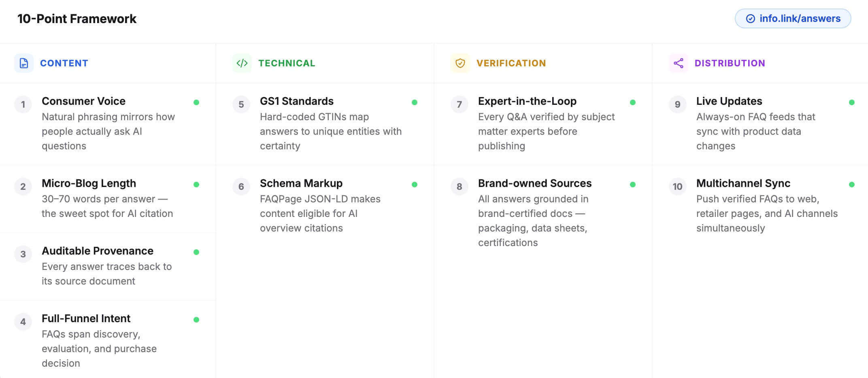Click the Verification shield icon

[460, 63]
